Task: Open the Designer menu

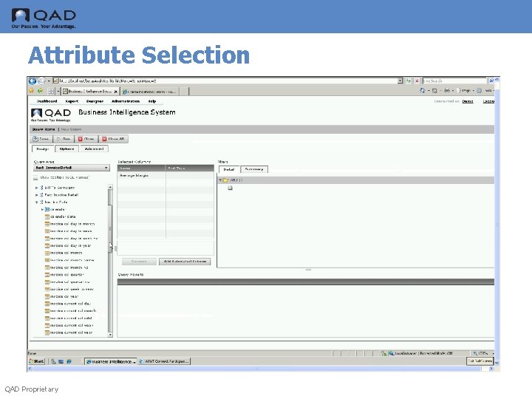Action: (x=95, y=101)
